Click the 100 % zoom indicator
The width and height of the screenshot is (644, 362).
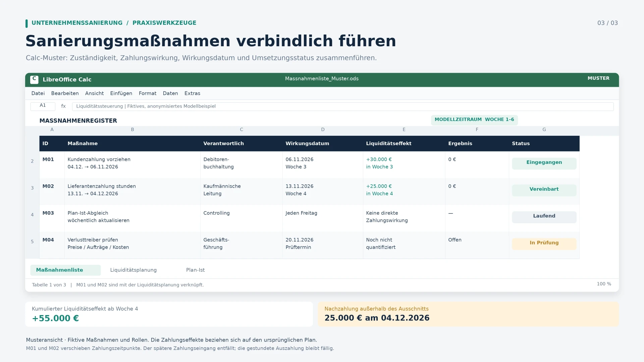604,284
